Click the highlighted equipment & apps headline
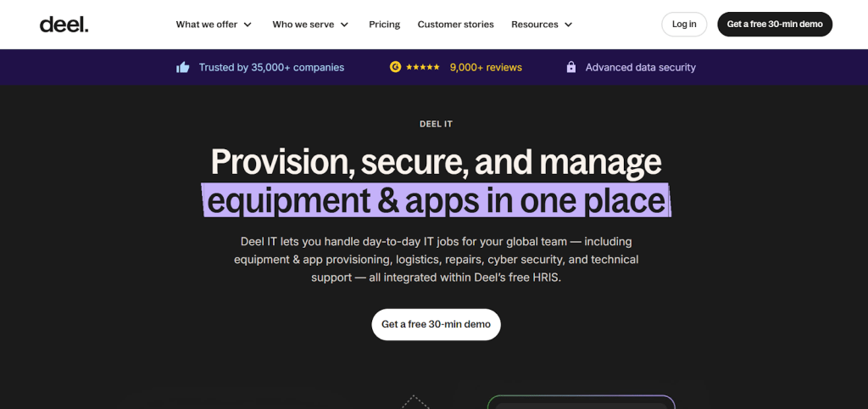868x409 pixels. (436, 200)
